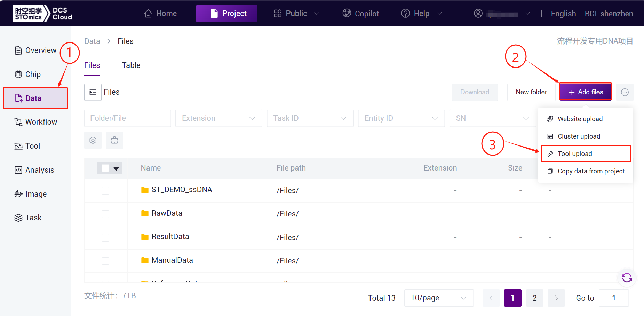The height and width of the screenshot is (316, 644).
Task: Open the 10/page size dropdown
Action: pyautogui.click(x=439, y=298)
